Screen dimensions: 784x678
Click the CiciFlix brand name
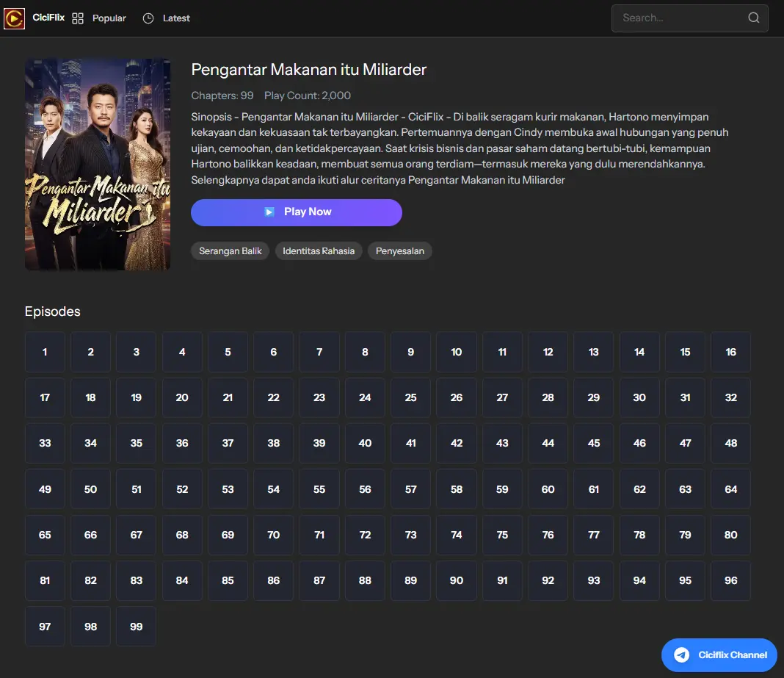48,18
